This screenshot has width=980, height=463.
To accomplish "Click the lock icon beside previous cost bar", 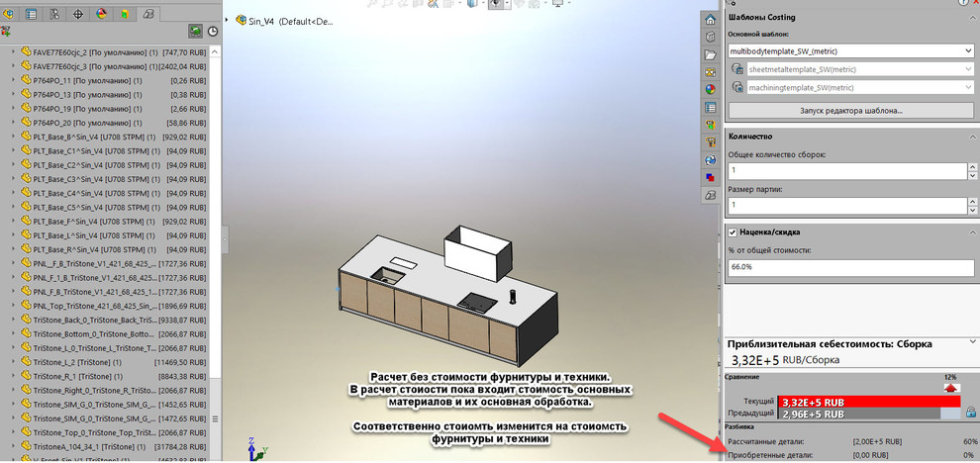I will [x=970, y=413].
